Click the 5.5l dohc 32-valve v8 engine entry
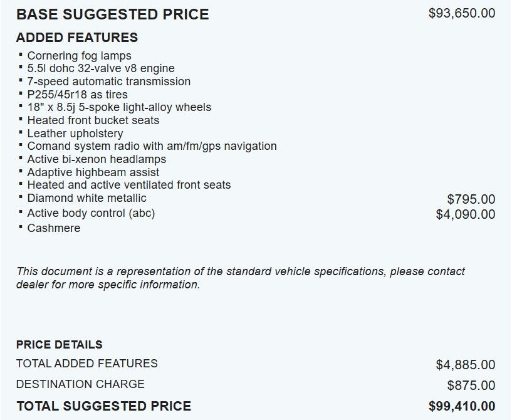Viewport: 512px width, 420px height. click(101, 68)
